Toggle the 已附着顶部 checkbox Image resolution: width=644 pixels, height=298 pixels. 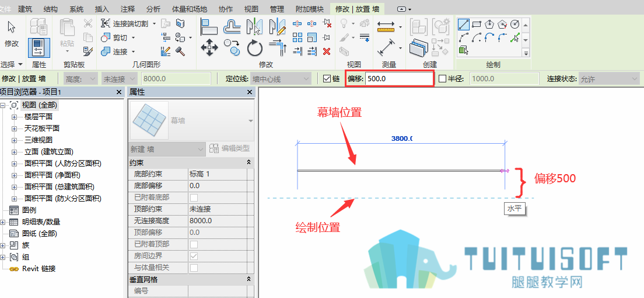tap(194, 244)
